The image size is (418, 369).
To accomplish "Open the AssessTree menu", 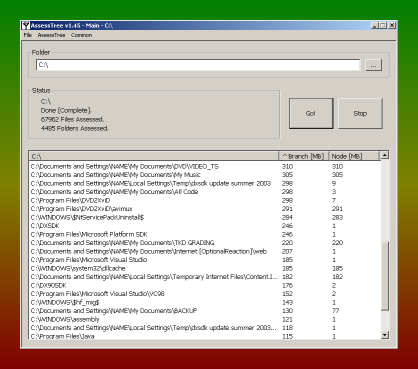I will pos(51,35).
